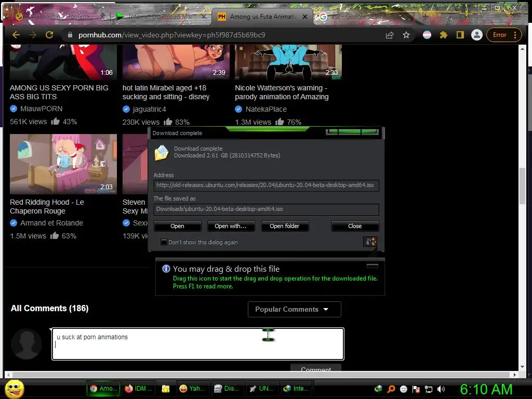Image resolution: width=532 pixels, height=399 pixels.
Task: Close the Among us browser tab
Action: 305,17
